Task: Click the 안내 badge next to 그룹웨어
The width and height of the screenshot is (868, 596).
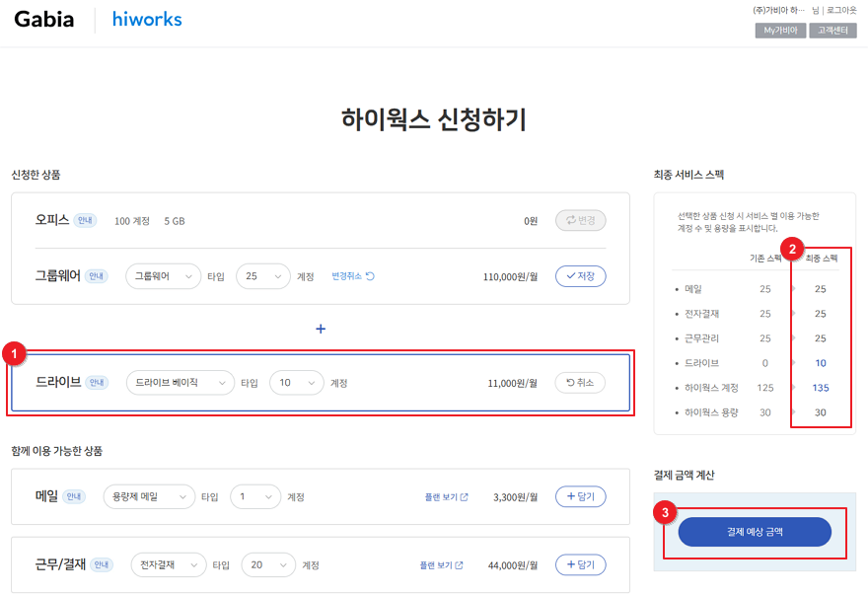Action: 97,276
